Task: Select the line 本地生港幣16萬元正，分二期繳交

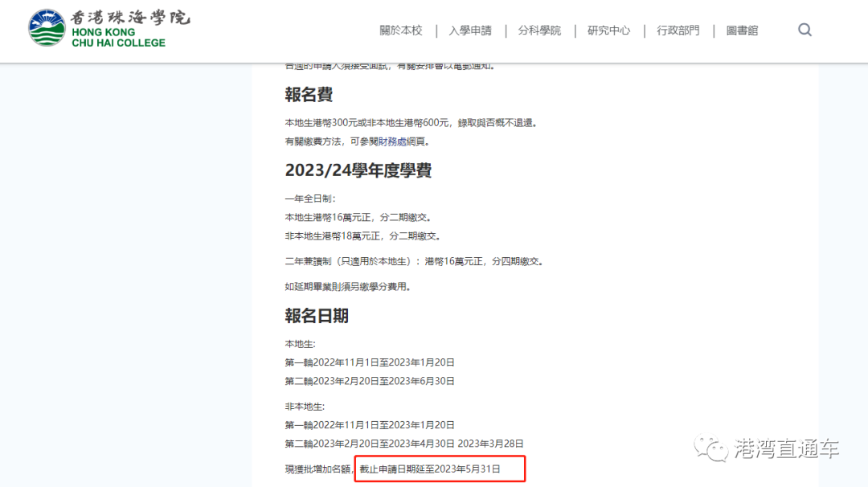Action: pos(358,218)
